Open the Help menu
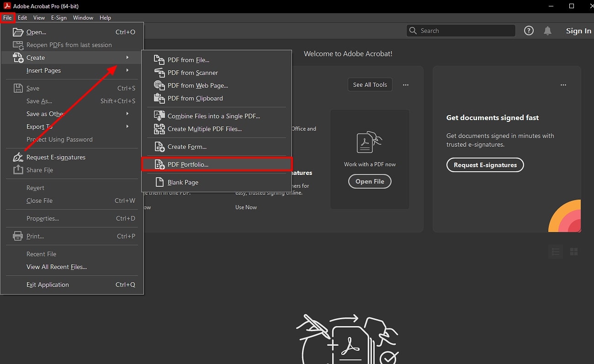This screenshot has width=594, height=364. click(105, 18)
